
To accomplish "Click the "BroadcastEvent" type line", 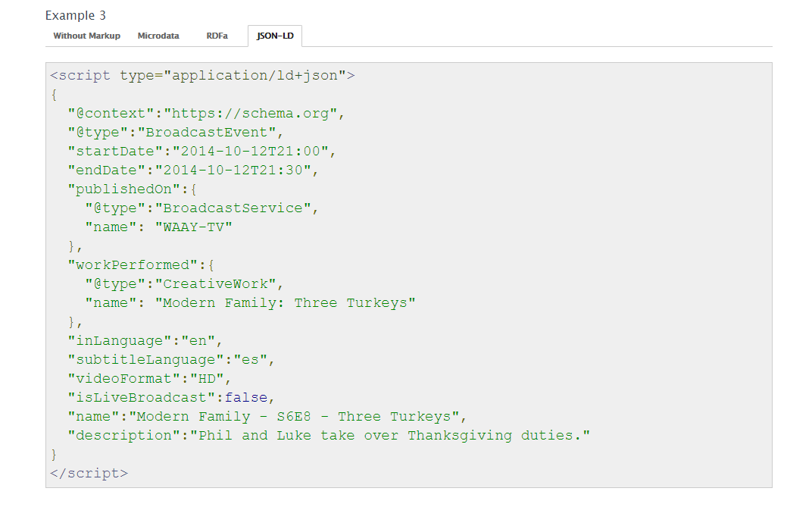I will [176, 133].
